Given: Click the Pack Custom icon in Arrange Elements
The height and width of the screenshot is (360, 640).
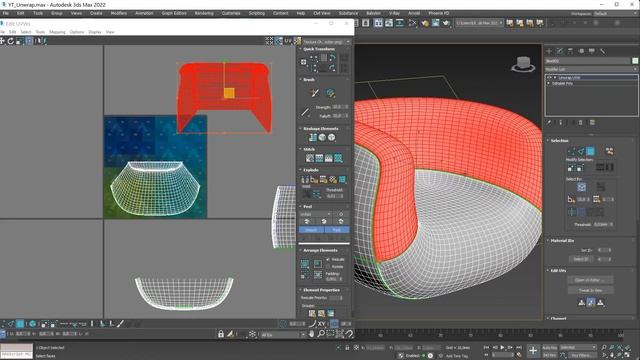Looking at the screenshot, I should 305,264.
